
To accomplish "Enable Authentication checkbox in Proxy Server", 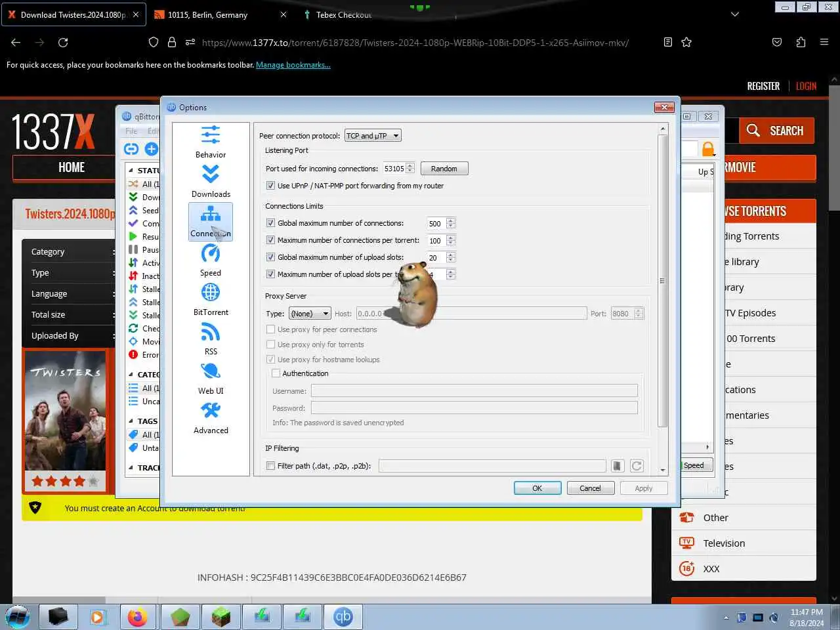I will point(276,373).
